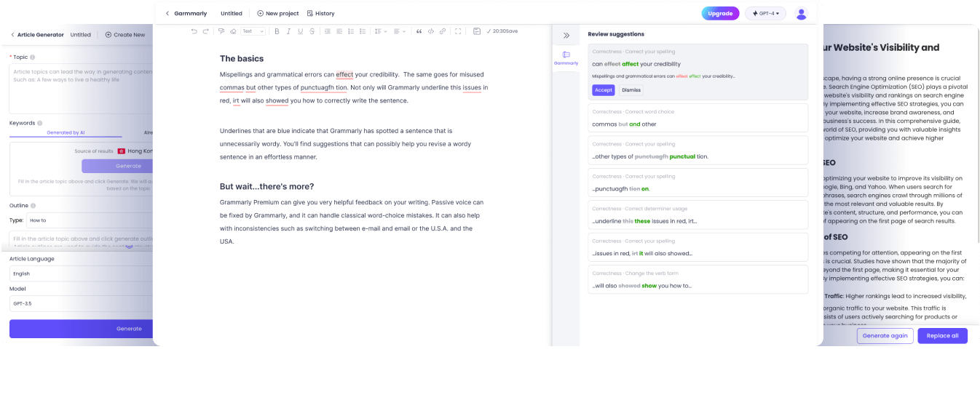Select the 'punctuagfh tion on' suggestion card
The image size is (980, 400).
(x=698, y=183)
